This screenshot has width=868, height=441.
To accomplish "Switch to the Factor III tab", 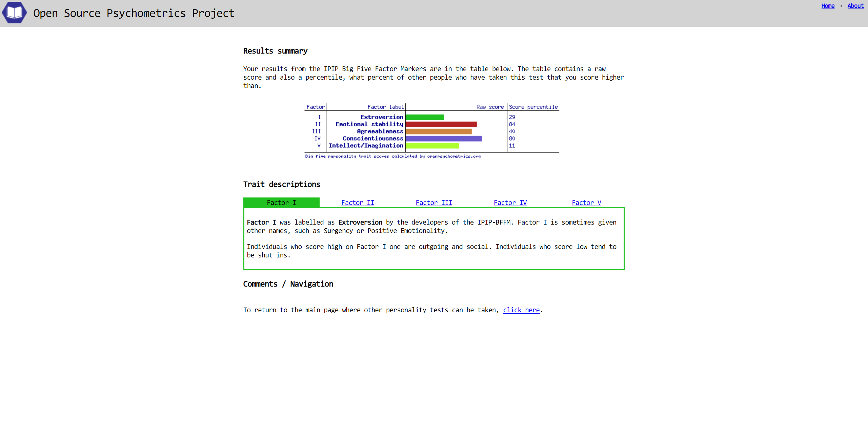I will tap(433, 203).
